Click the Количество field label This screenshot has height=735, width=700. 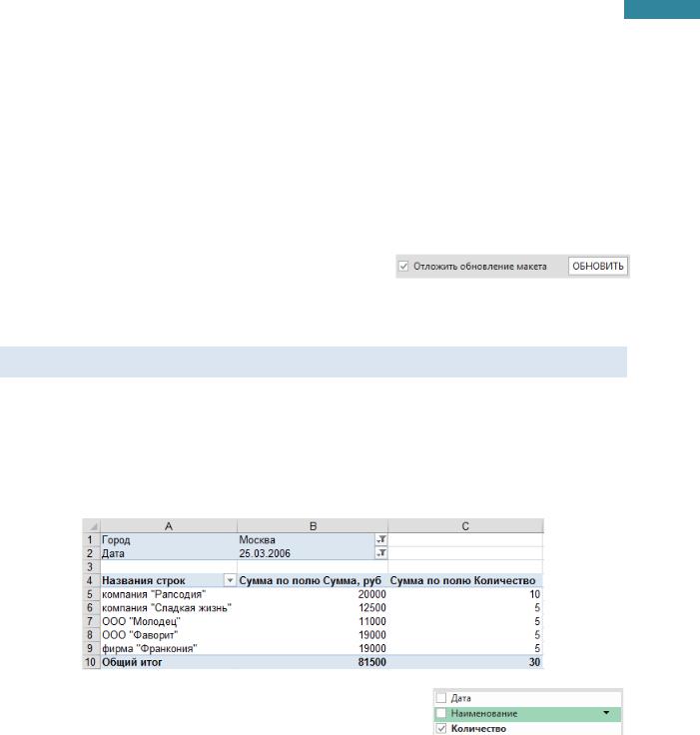coord(478,728)
